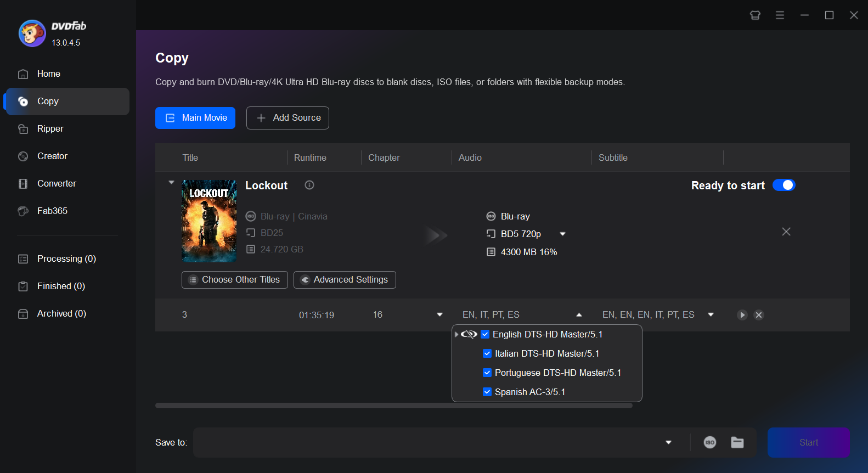This screenshot has height=473, width=868.
Task: Collapse the audio EN, IT, PT, ES dropdown
Action: (x=579, y=315)
